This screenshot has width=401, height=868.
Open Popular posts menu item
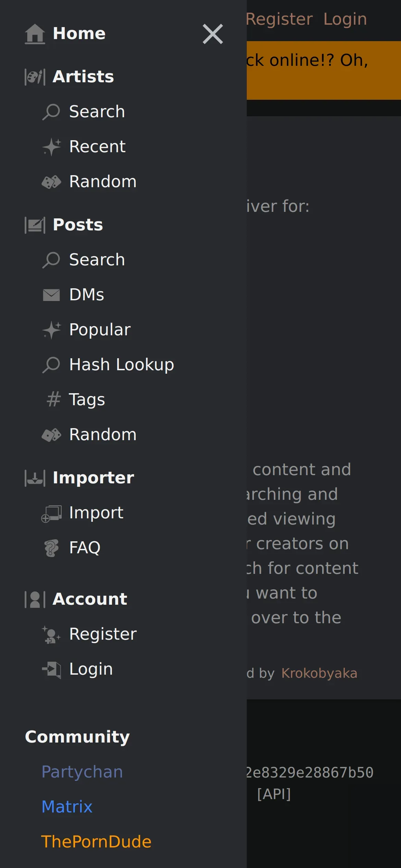tap(100, 330)
